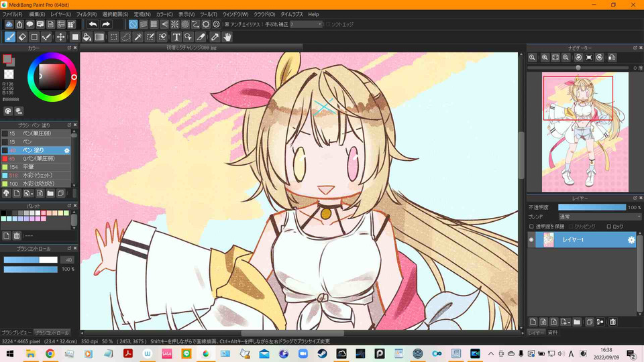Select the Move tool
The height and width of the screenshot is (362, 644).
coord(60,38)
